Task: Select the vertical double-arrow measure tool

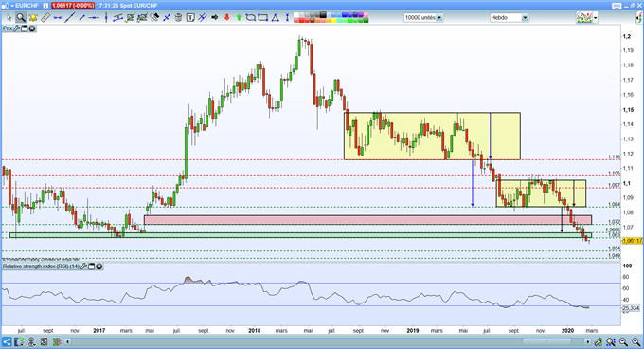Action: (x=287, y=18)
